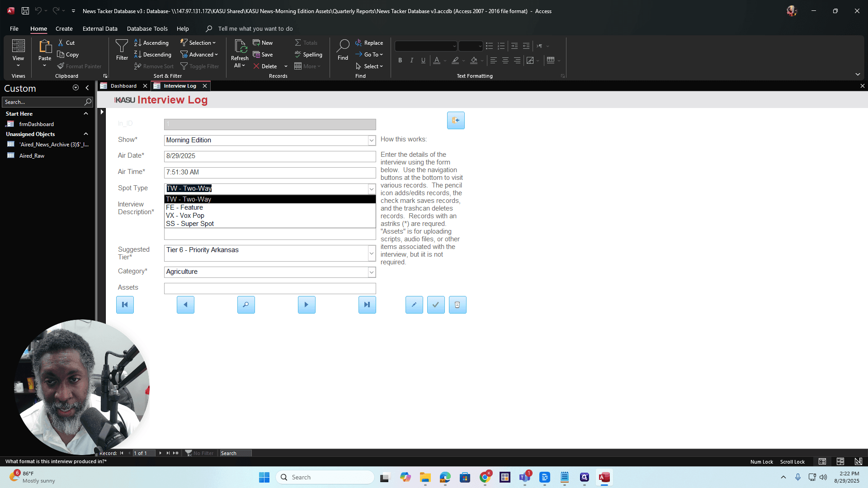Open the Database Tools ribbon tab
The height and width of the screenshot is (488, 868).
pyautogui.click(x=147, y=28)
